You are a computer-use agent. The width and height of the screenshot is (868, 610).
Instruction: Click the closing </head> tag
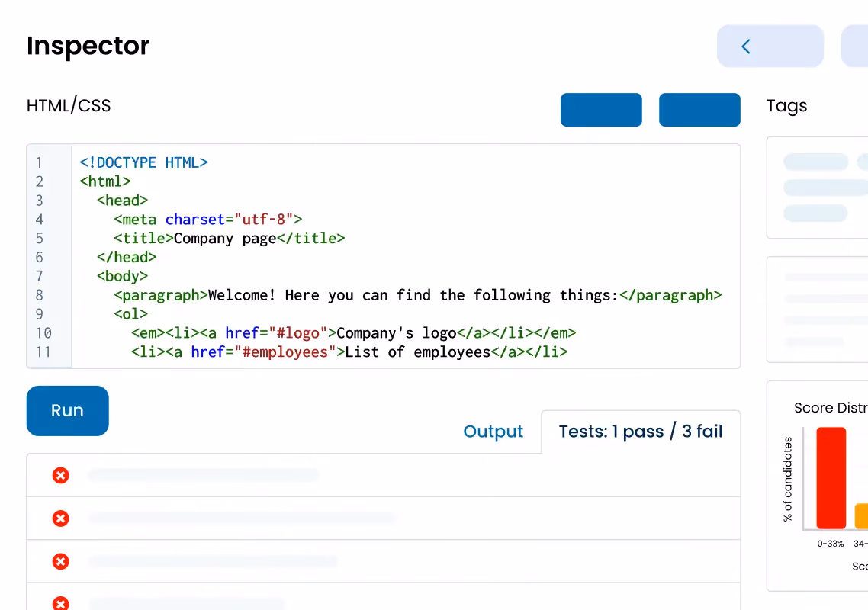[127, 258]
